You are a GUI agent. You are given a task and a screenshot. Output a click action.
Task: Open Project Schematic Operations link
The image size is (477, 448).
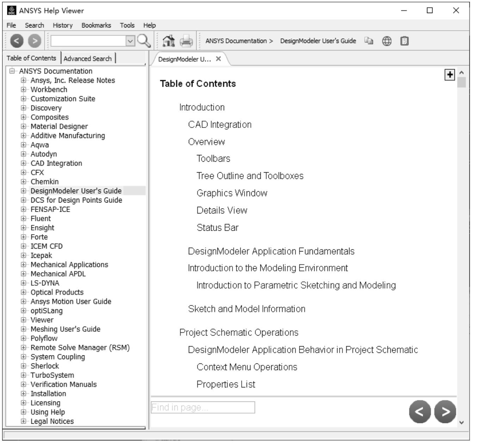(239, 332)
